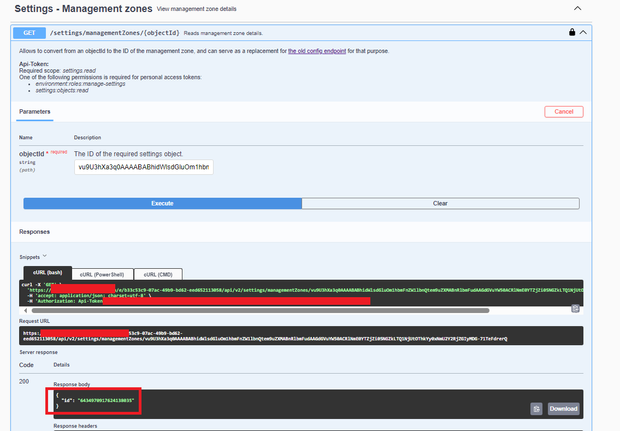Copy the response body to clipboard

coord(537,408)
